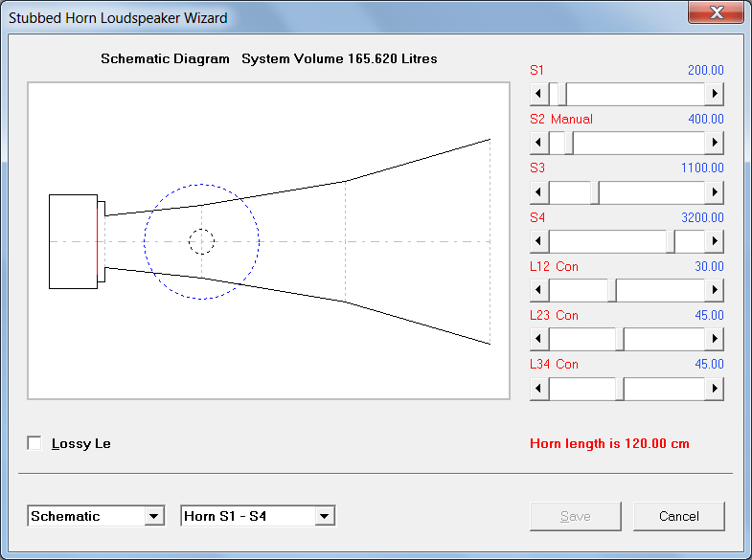Click the S3 slider thumb
The height and width of the screenshot is (560, 752).
pyautogui.click(x=595, y=192)
